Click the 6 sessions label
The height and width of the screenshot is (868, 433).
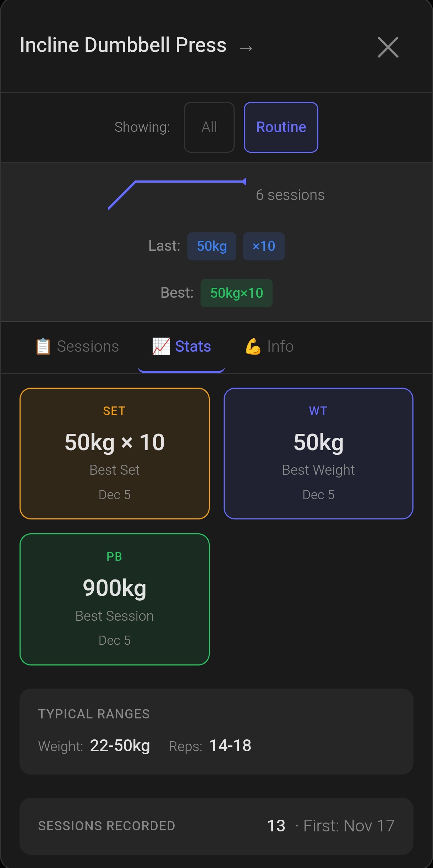click(290, 194)
